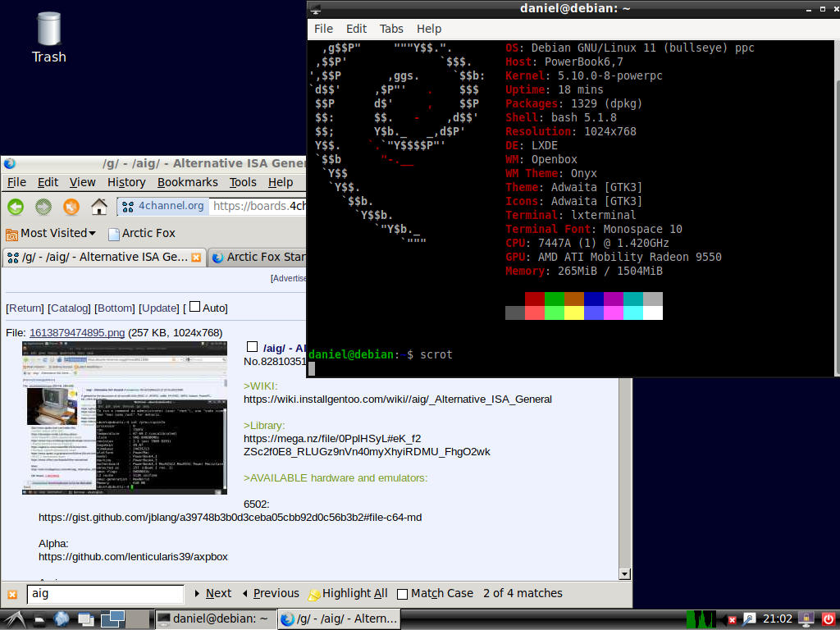The height and width of the screenshot is (630, 840).
Task: Click the post image thumbnail
Action: [125, 418]
